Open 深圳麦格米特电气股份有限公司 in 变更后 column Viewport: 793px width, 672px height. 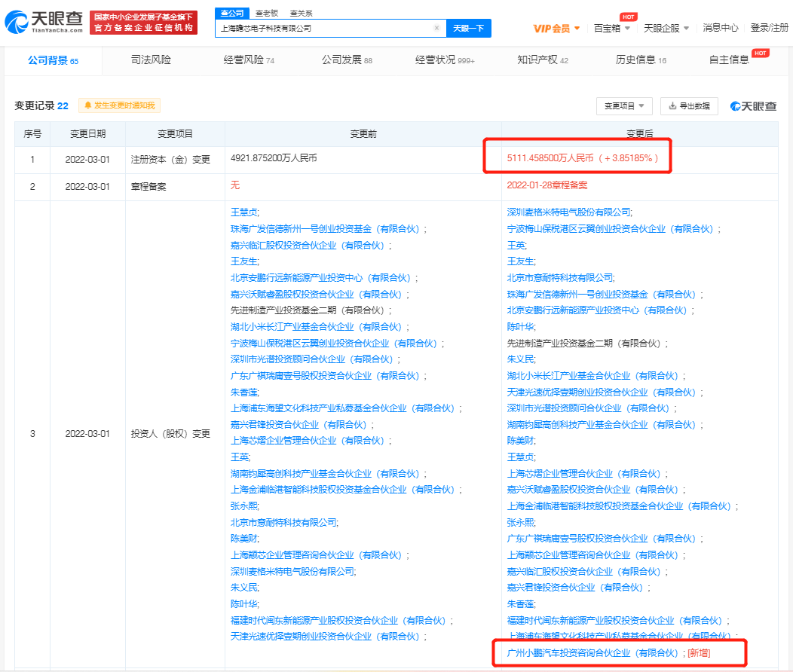(x=569, y=212)
